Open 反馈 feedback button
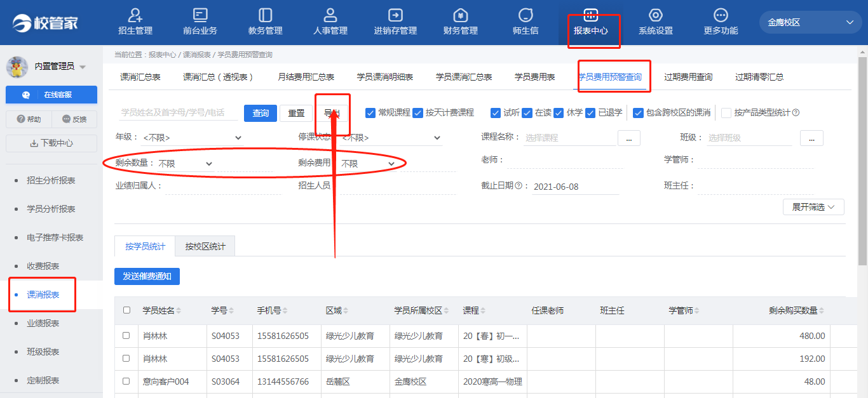Viewport: 868px width, 398px height. pos(74,119)
